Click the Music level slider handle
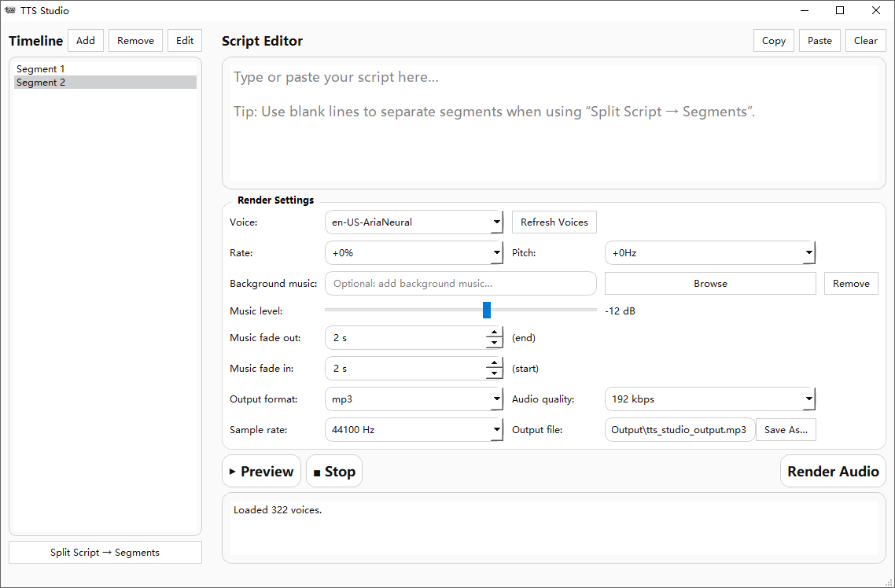Screen dimensions: 895x588 [487, 311]
